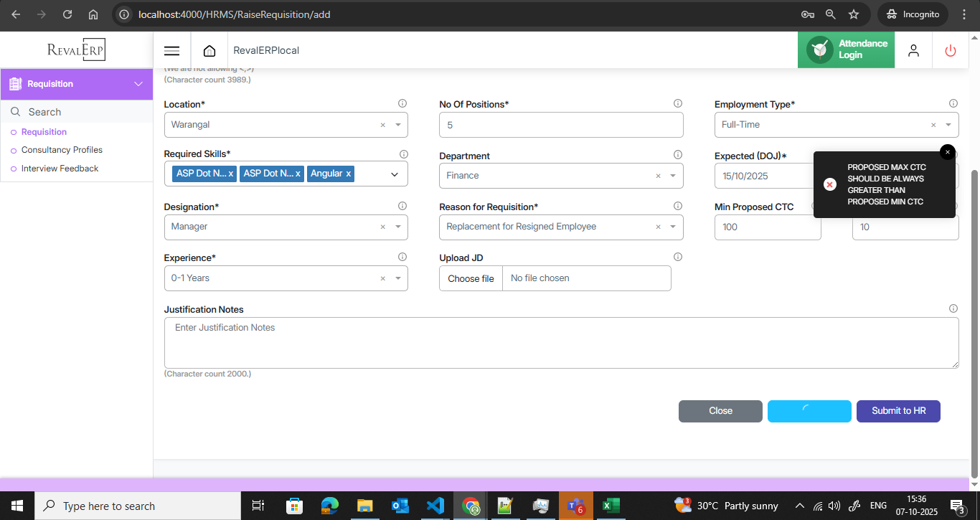Click the Min Proposed CTC field

point(767,227)
